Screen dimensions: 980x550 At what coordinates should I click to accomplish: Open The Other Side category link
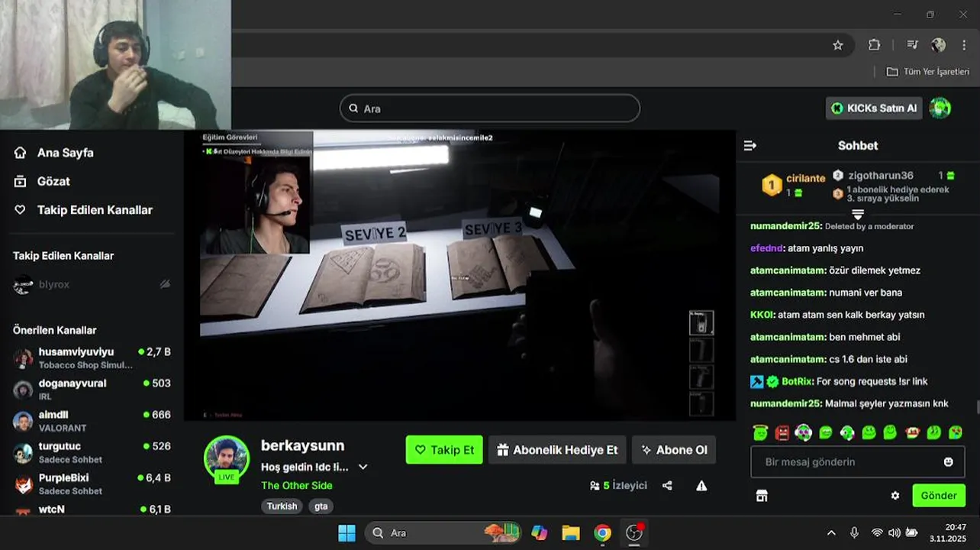(x=297, y=485)
